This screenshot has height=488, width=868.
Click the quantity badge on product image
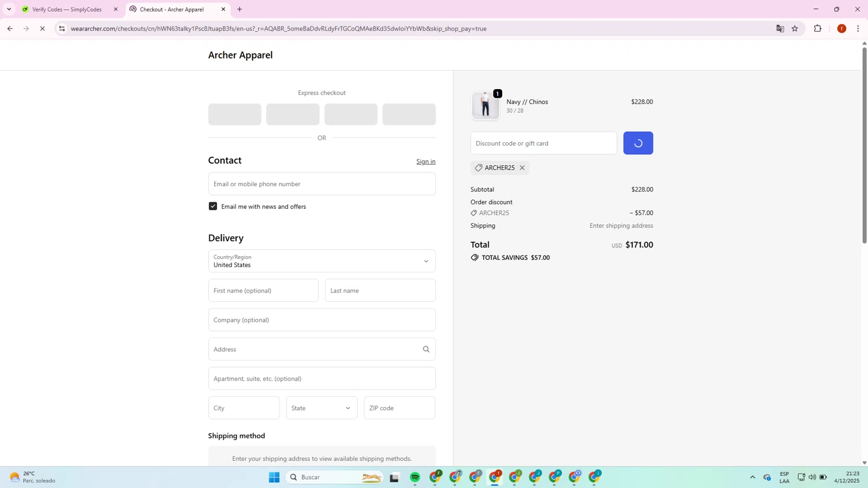pyautogui.click(x=498, y=94)
